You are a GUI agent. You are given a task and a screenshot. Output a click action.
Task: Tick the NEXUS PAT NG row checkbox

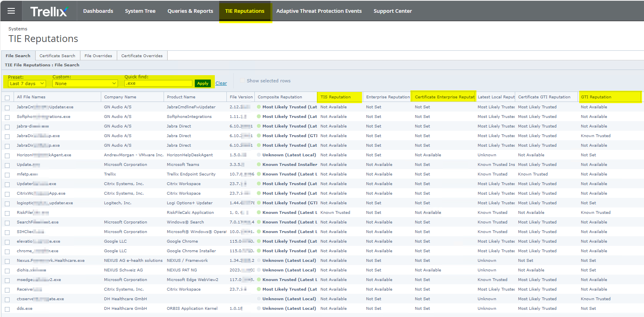(x=7, y=271)
